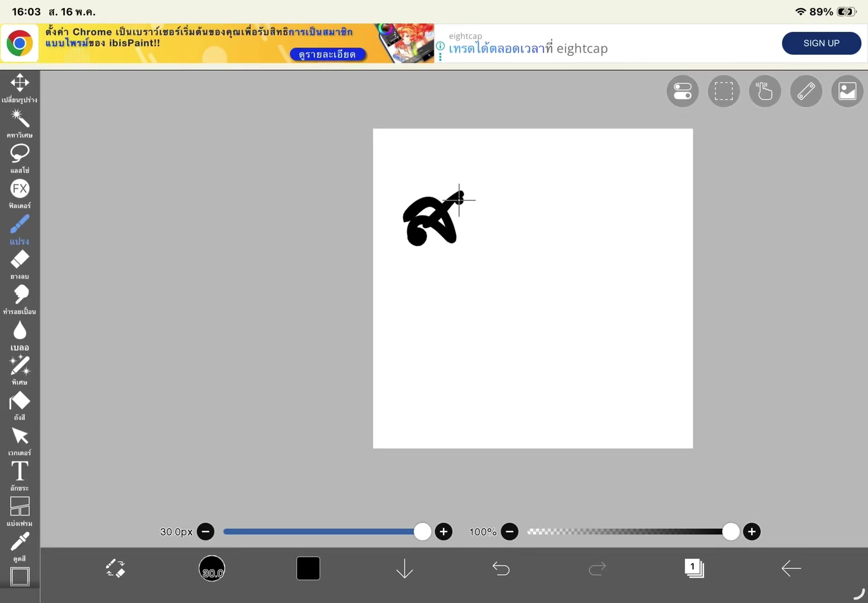Increase brush size with plus button
This screenshot has width=868, height=603.
click(443, 532)
